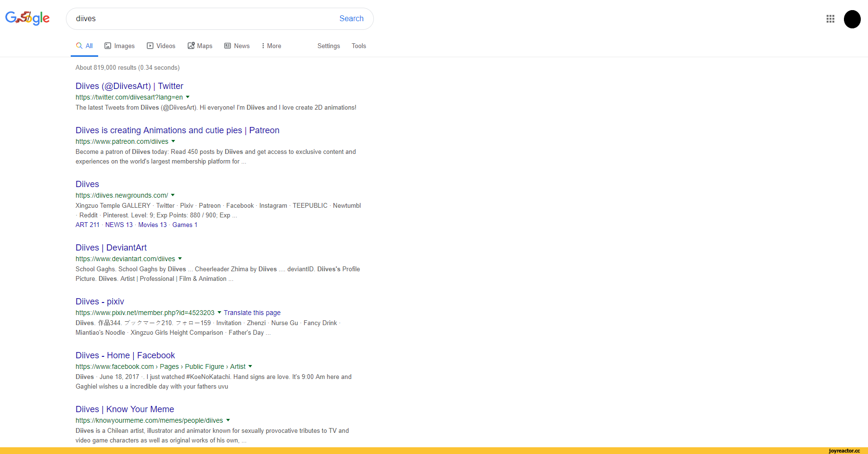Viewport: 868px width, 454px height.
Task: Expand the More search options menu
Action: coord(271,46)
